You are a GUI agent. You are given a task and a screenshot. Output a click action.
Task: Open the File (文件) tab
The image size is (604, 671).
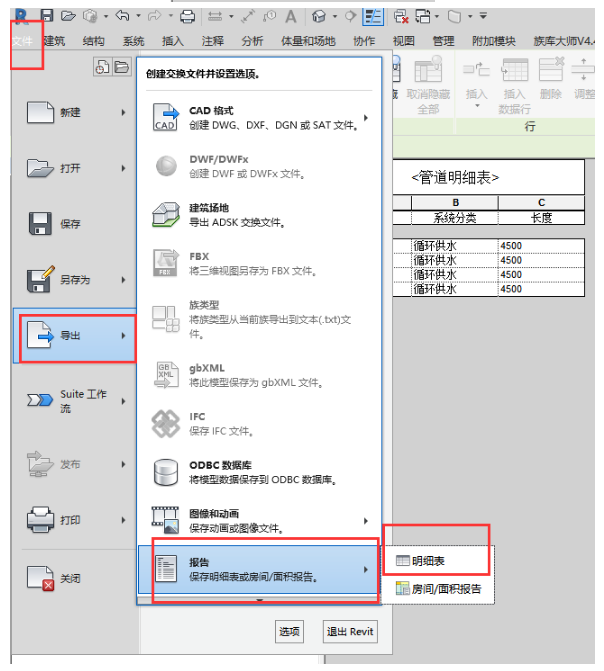point(23,41)
